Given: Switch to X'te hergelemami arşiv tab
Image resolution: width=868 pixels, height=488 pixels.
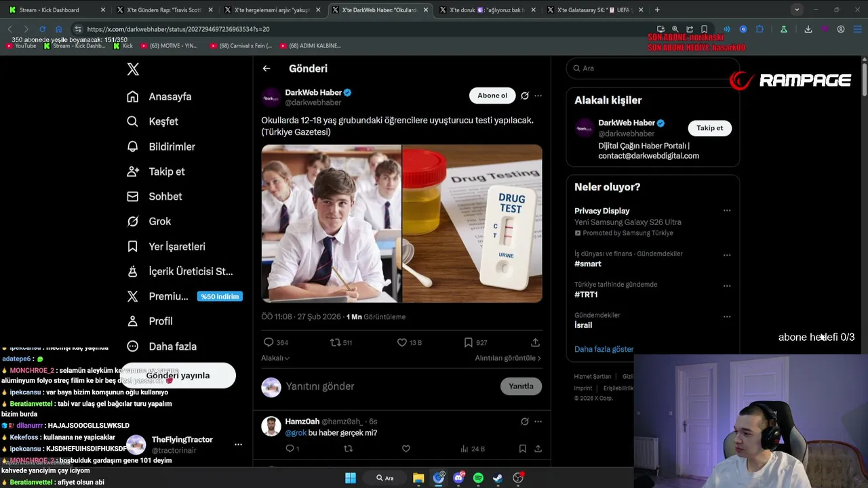Looking at the screenshot, I should (x=273, y=10).
